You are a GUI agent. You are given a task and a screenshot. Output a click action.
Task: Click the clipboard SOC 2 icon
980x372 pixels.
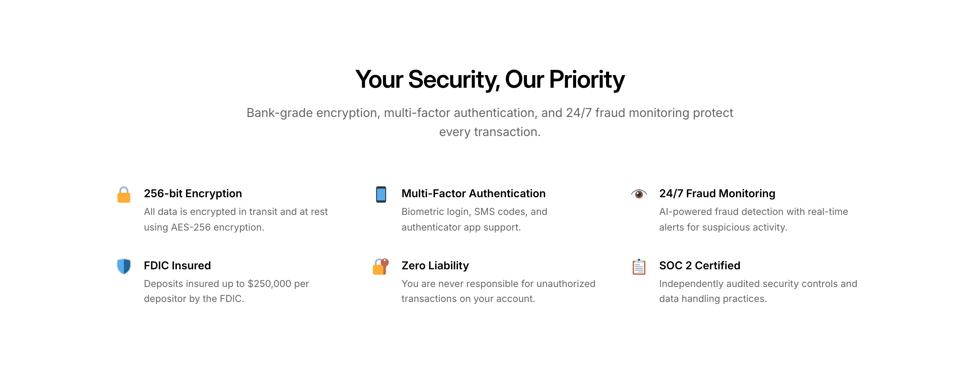point(639,266)
